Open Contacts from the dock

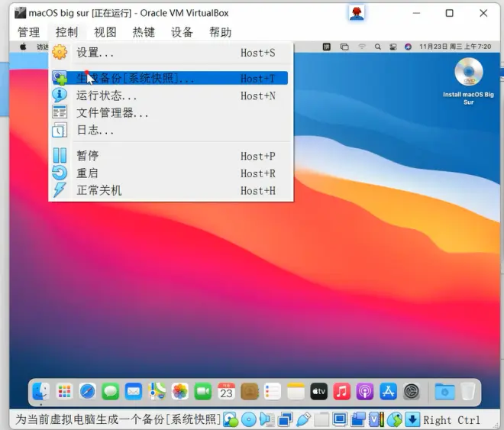pyautogui.click(x=250, y=392)
